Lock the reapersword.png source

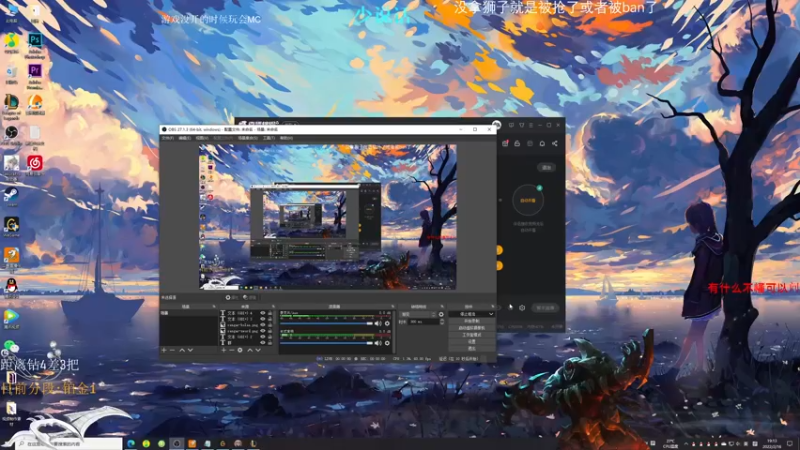[x=270, y=331]
